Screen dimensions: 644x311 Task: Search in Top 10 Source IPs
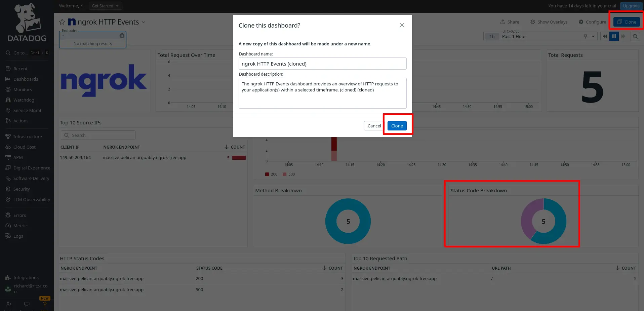pos(98,135)
